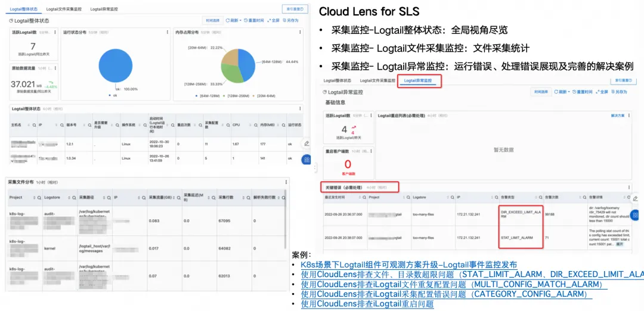The width and height of the screenshot is (644, 311).
Task: Open more-options menu of 关键错误 table
Action: (629, 188)
